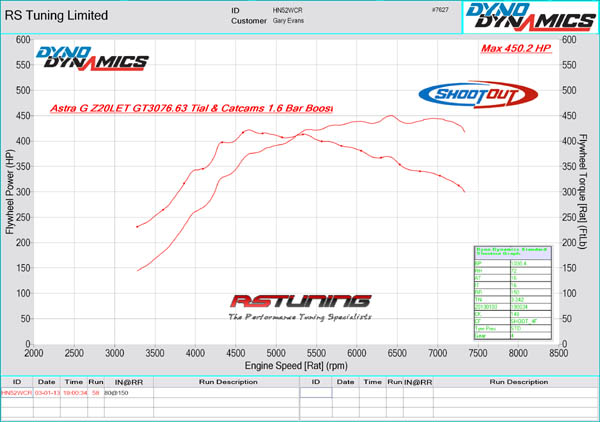Click 'Flywheel Power (HP)' axis title
This screenshot has height=422, width=600.
(x=10, y=192)
